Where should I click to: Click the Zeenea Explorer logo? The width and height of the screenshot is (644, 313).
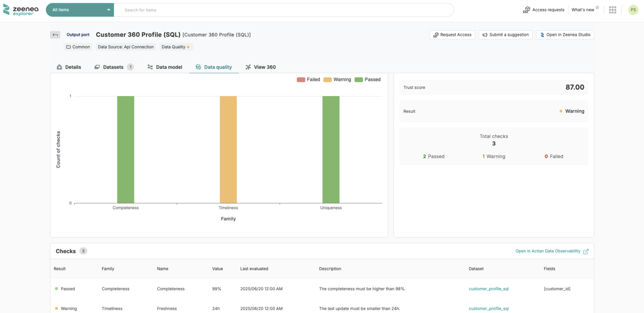point(21,10)
